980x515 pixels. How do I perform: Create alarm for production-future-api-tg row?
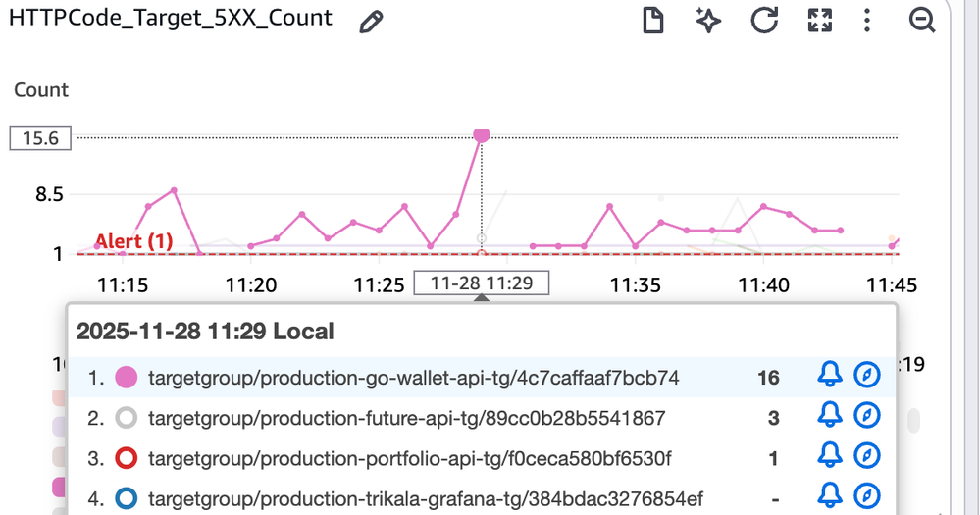point(830,415)
